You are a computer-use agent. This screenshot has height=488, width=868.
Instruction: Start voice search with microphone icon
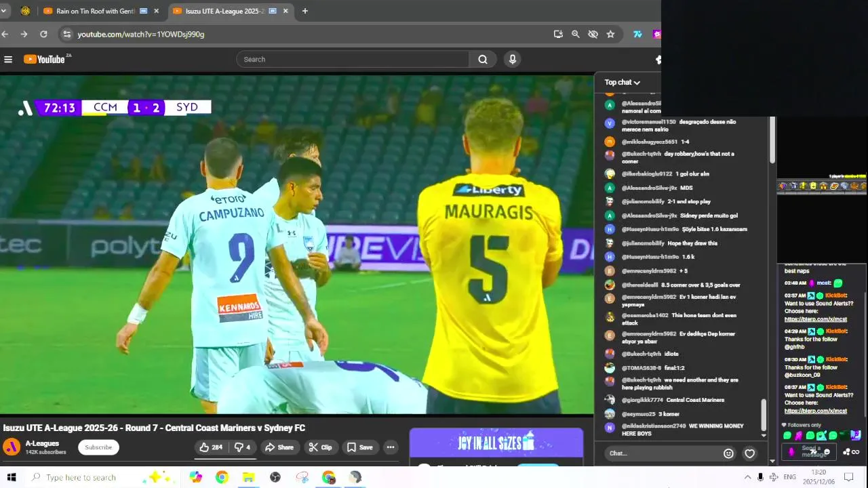(x=513, y=60)
